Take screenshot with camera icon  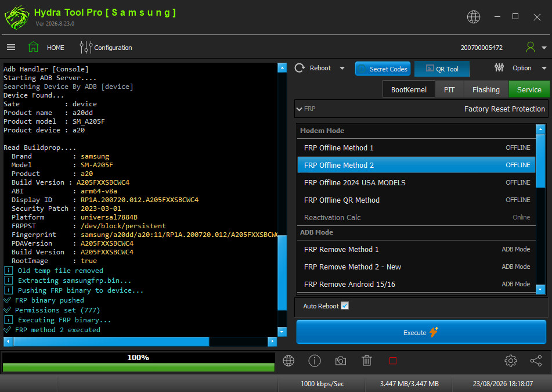pyautogui.click(x=340, y=361)
